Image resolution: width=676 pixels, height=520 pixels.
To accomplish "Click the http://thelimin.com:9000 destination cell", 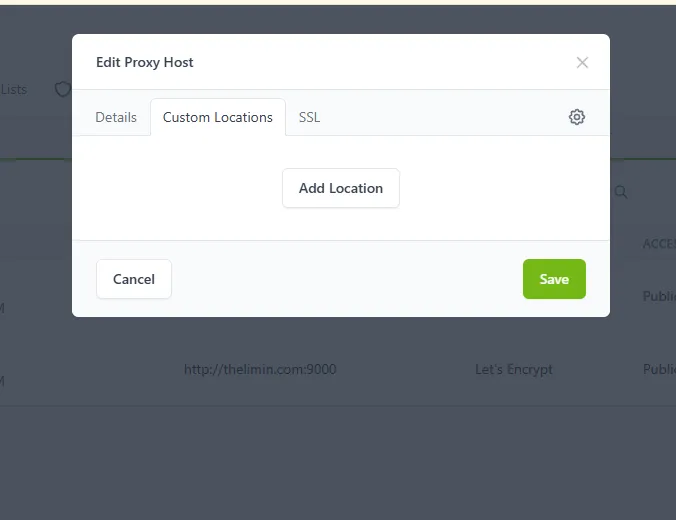I will click(260, 369).
